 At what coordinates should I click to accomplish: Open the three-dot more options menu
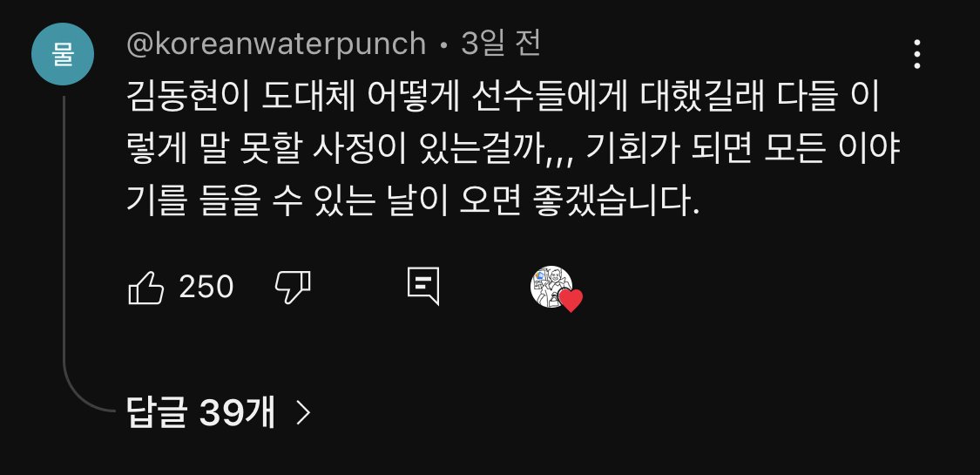click(917, 54)
